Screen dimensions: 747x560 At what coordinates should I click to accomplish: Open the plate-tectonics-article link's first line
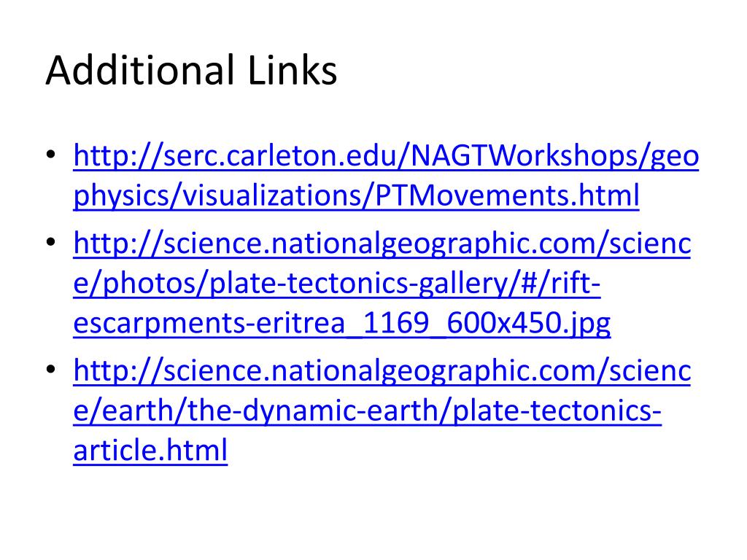382,371
